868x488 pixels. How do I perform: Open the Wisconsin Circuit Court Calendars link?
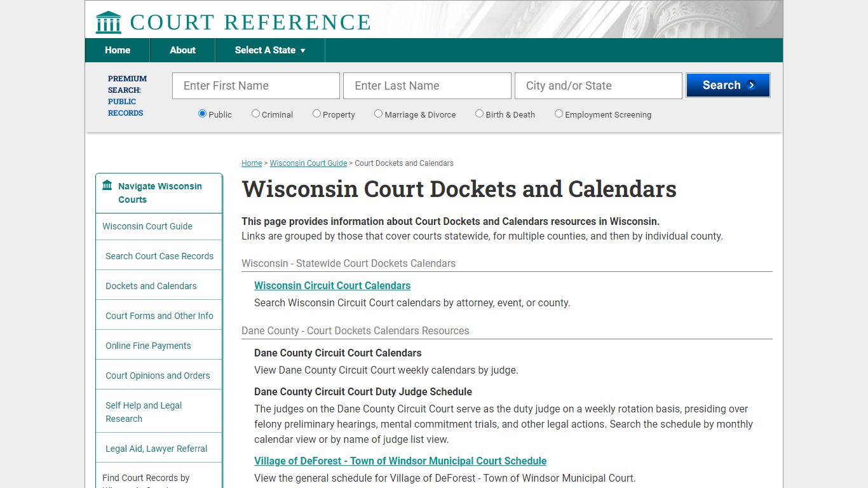pyautogui.click(x=332, y=286)
